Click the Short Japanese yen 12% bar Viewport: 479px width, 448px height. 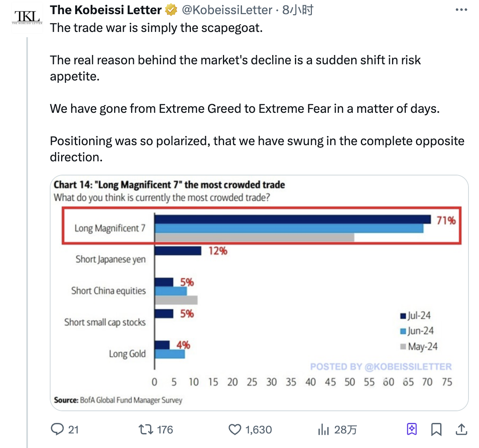coord(178,251)
